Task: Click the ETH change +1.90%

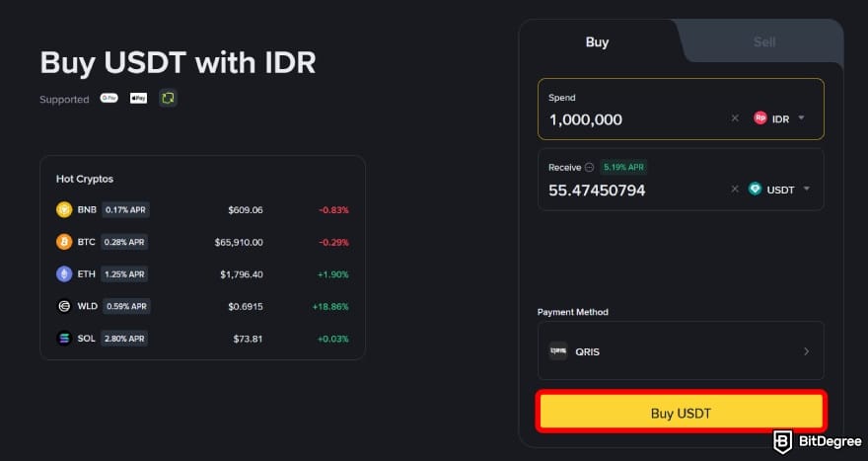Action: coord(333,274)
